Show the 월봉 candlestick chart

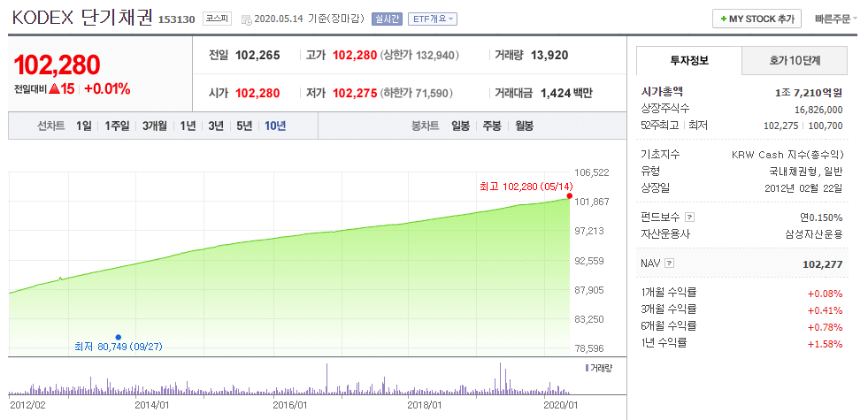[x=524, y=126]
